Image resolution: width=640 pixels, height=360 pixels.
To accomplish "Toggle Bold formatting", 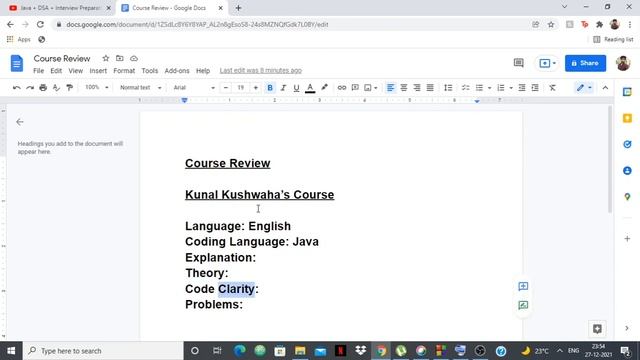I will coord(270,88).
